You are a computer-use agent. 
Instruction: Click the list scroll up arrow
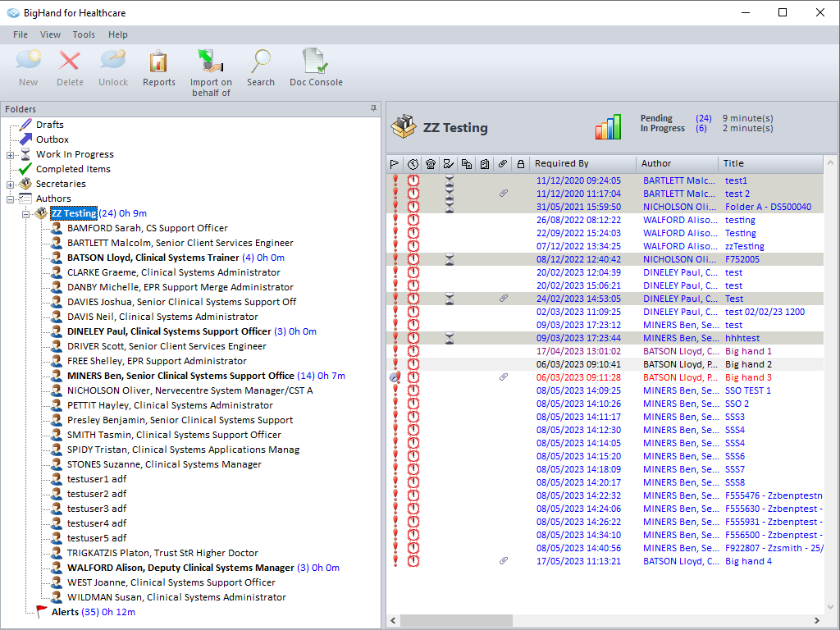point(831,162)
